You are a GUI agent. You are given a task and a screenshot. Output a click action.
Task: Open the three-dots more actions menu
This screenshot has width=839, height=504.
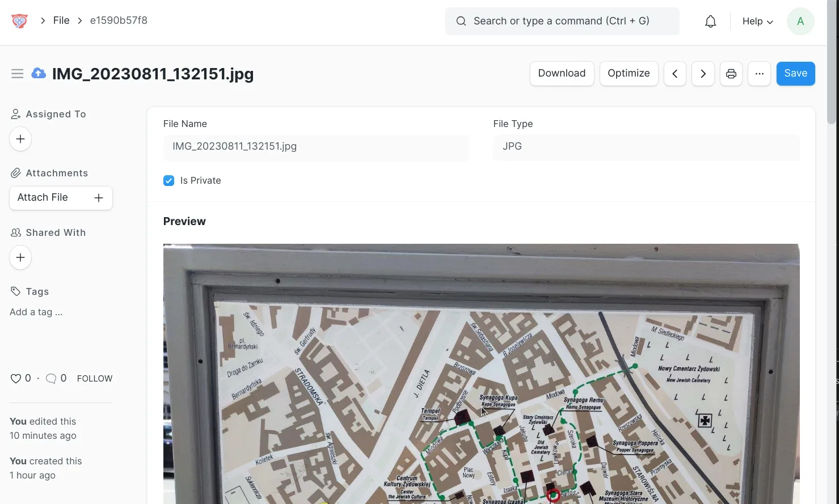point(759,74)
